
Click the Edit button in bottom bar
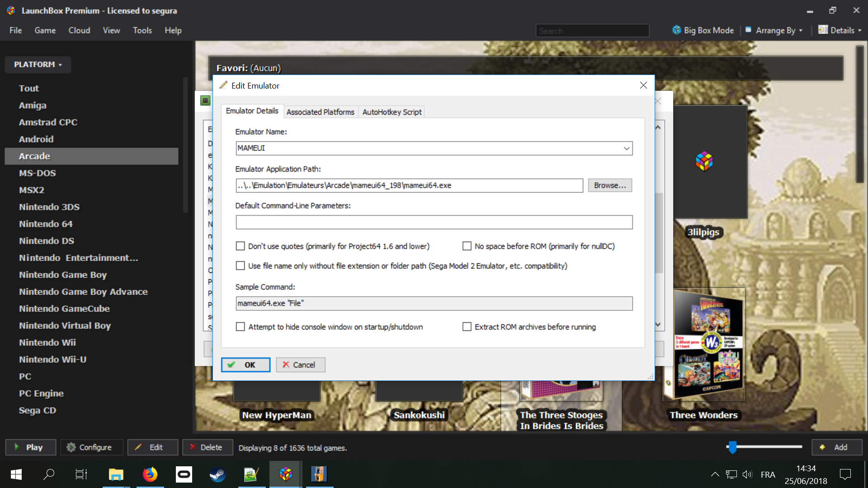click(x=153, y=447)
